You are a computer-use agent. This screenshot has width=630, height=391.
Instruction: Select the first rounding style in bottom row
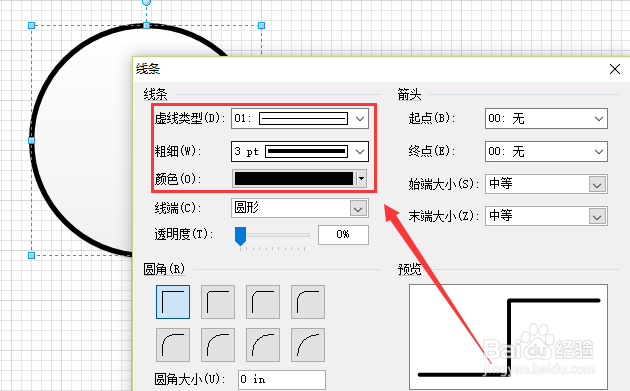pyautogui.click(x=173, y=345)
